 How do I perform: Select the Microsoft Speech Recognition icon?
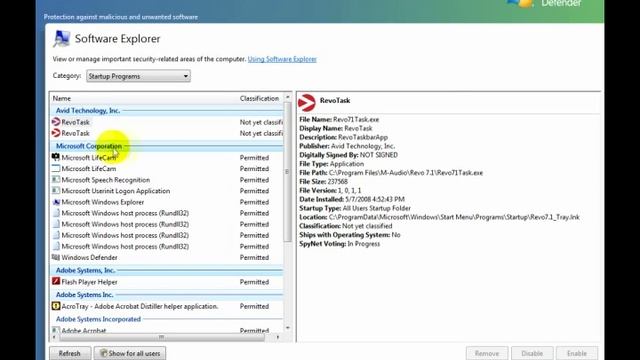point(56,180)
